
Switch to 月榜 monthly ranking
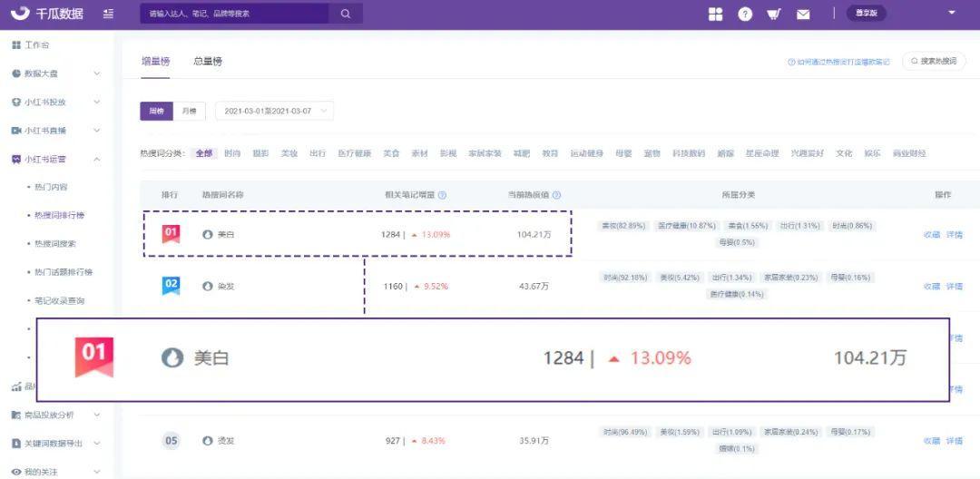click(189, 111)
